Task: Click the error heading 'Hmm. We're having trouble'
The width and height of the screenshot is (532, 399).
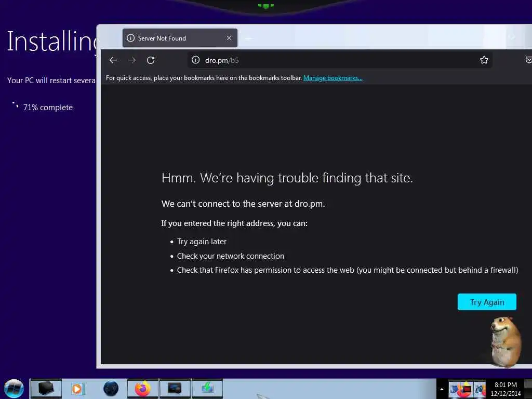Action: click(287, 178)
